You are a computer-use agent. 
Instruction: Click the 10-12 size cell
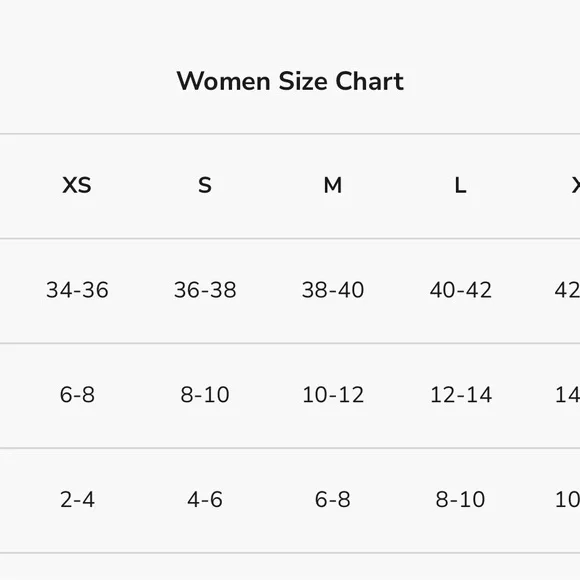tap(333, 395)
